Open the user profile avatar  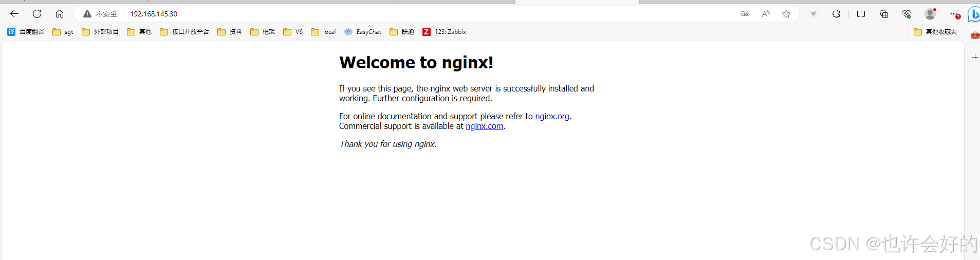point(930,14)
